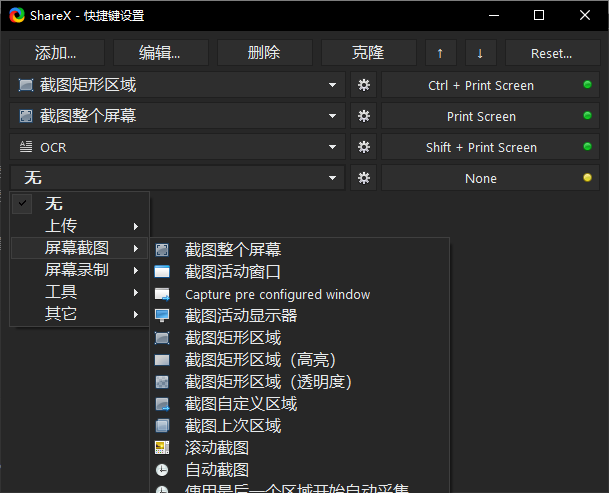Choose 截图上次区域 menu entry

click(x=299, y=426)
